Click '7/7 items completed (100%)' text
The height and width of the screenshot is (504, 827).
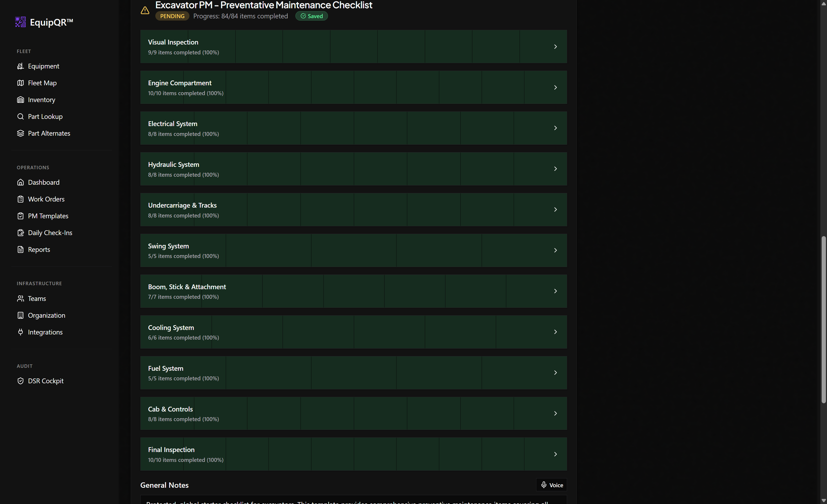(x=183, y=297)
